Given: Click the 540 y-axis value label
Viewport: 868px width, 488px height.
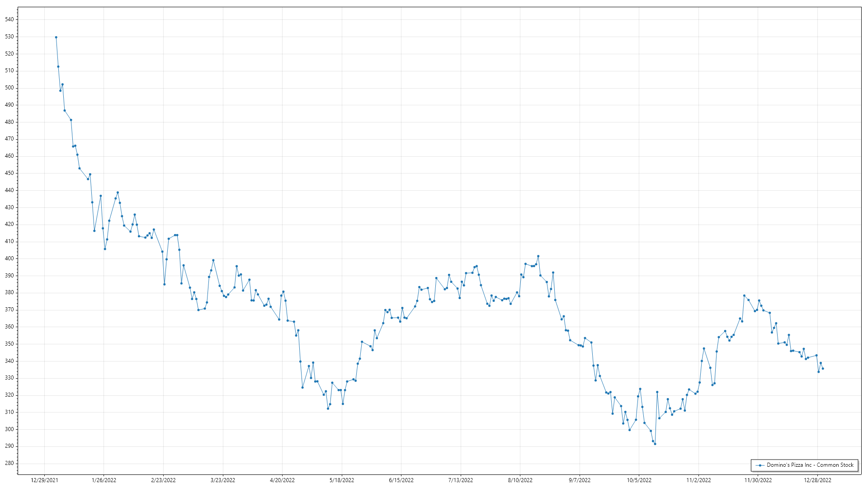Looking at the screenshot, I should (x=9, y=19).
